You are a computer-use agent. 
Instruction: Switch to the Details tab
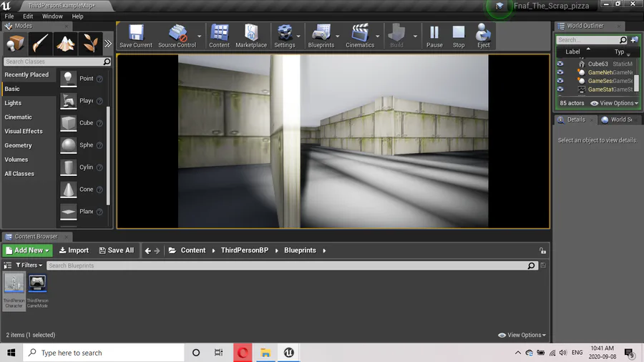[x=576, y=119]
